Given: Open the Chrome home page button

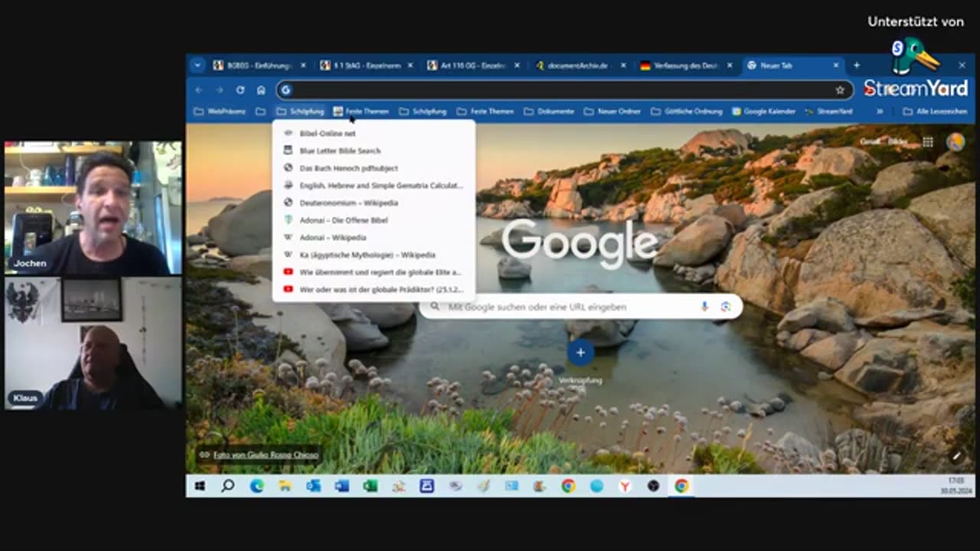Looking at the screenshot, I should tap(261, 90).
